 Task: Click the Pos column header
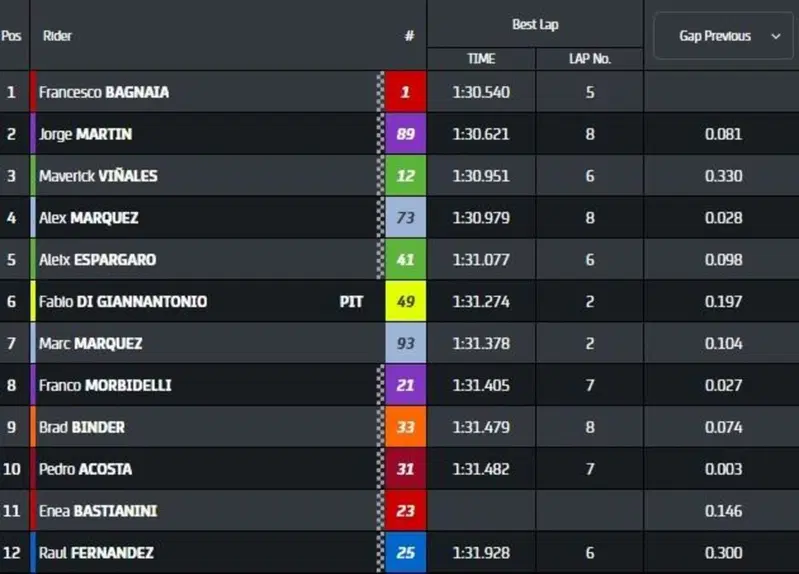(11, 36)
